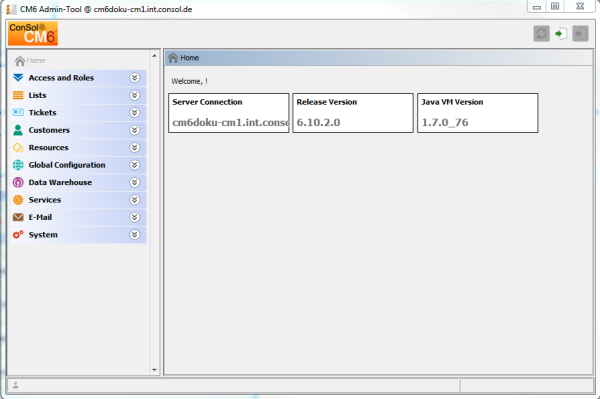Close the CM6 Admin-Tool window

tap(580, 7)
